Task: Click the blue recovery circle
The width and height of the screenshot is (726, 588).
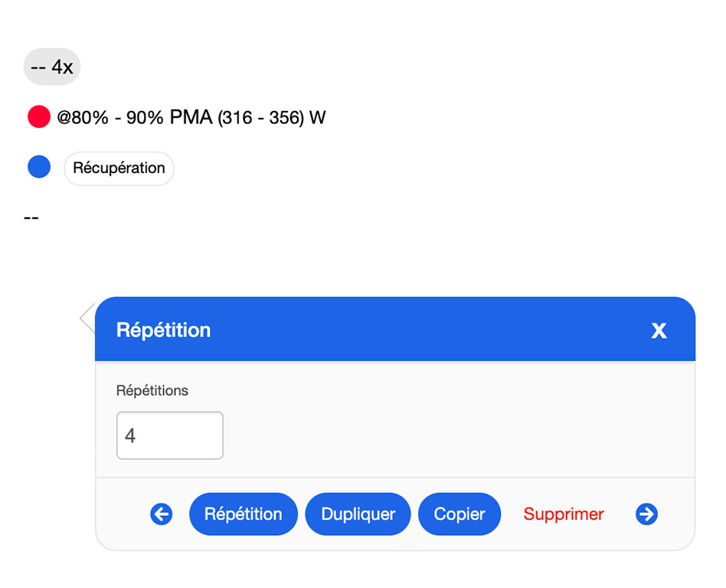Action: click(x=39, y=167)
